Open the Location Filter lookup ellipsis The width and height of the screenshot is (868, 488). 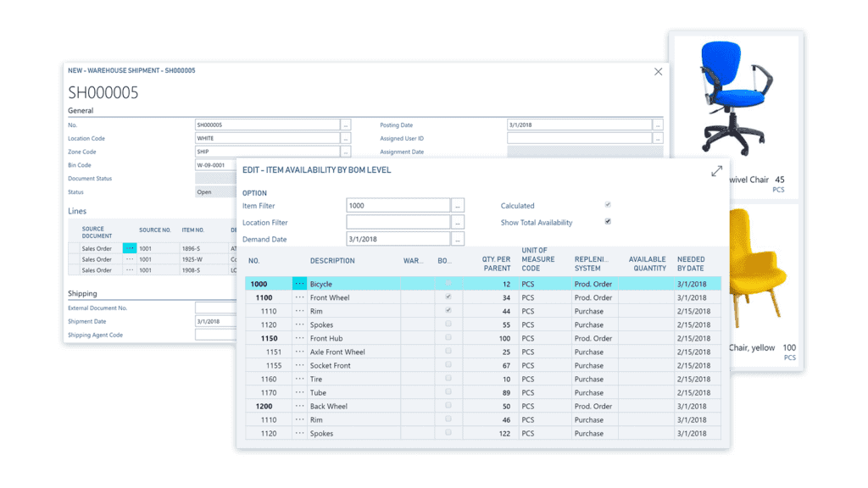pyautogui.click(x=458, y=222)
